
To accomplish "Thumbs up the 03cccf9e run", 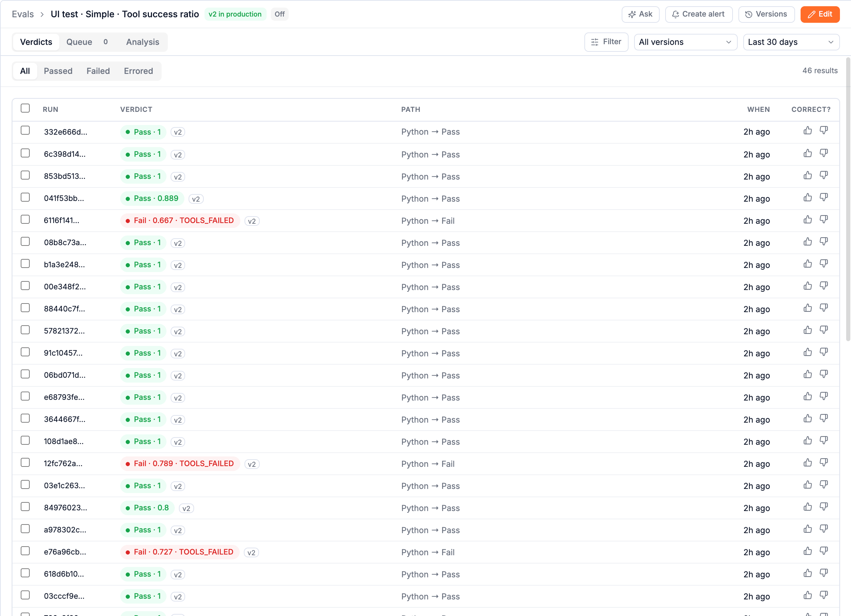I will tap(807, 595).
